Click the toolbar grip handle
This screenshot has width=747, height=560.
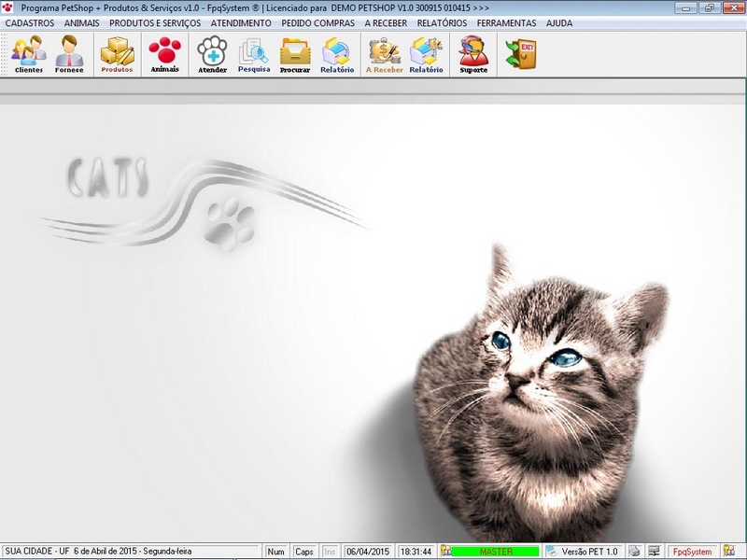[x=5, y=54]
